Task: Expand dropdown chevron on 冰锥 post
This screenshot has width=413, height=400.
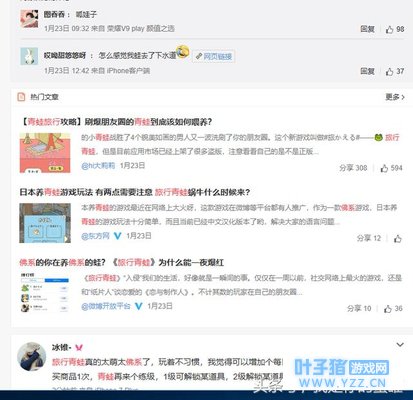Action: (x=400, y=345)
